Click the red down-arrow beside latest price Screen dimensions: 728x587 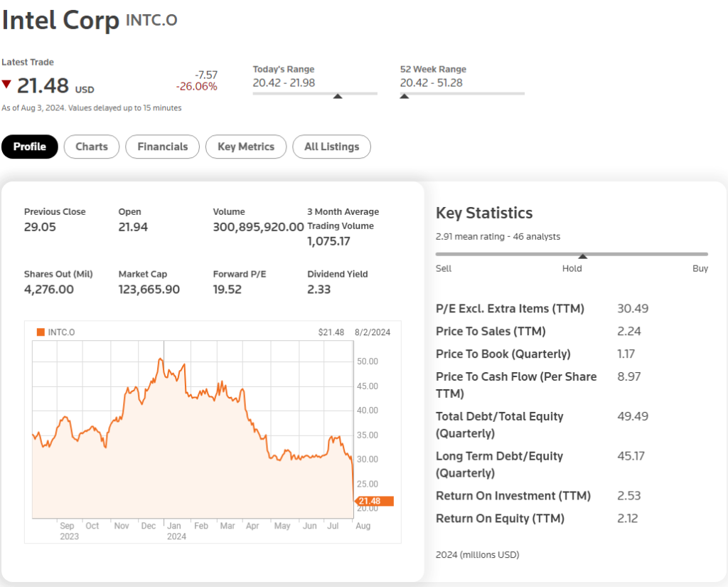[x=6, y=85]
